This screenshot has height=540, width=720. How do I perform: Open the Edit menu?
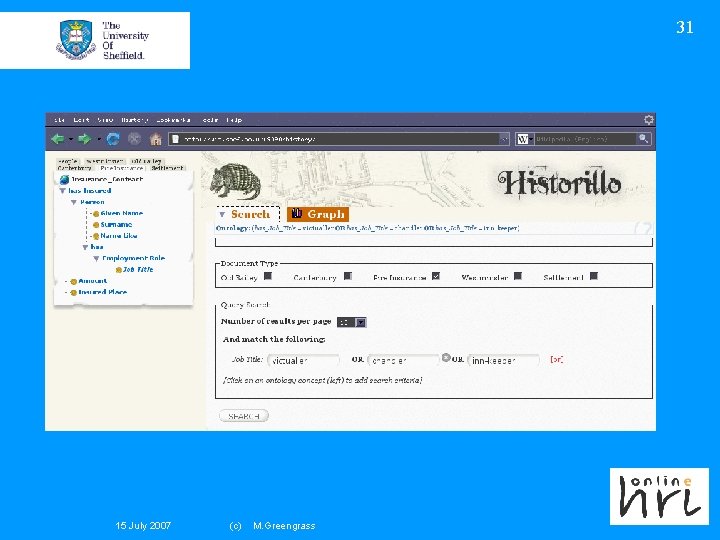pyautogui.click(x=81, y=120)
